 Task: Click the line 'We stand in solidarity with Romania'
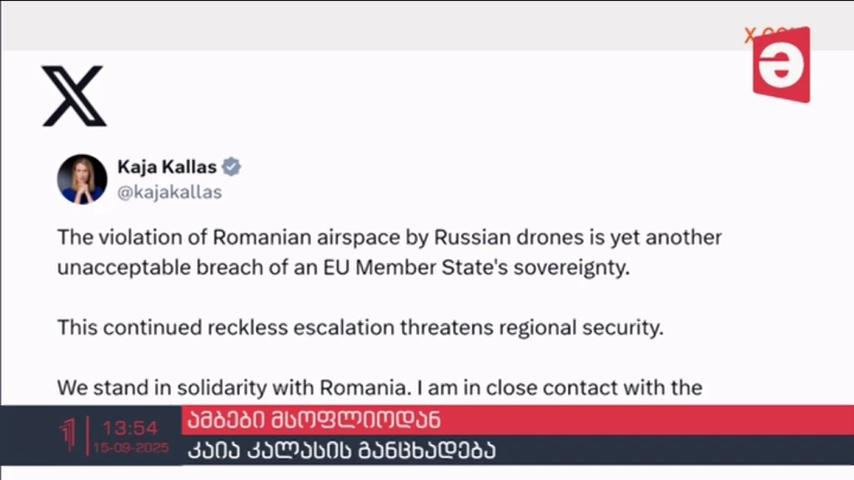click(234, 388)
